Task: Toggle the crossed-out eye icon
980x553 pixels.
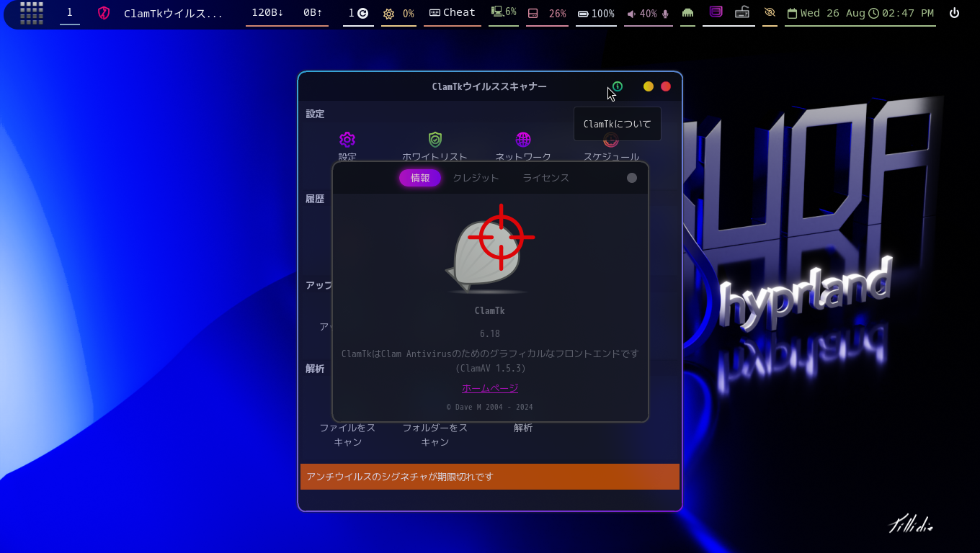Action: pos(770,12)
